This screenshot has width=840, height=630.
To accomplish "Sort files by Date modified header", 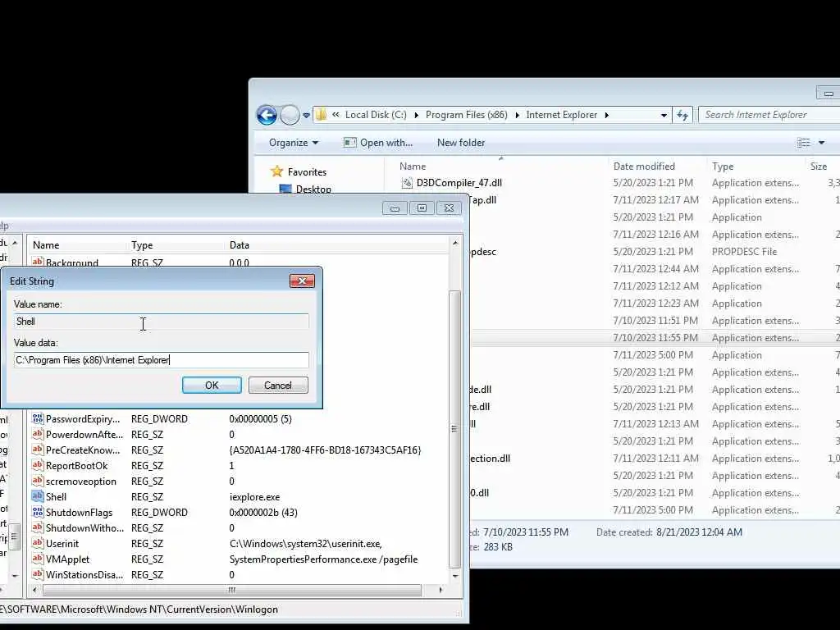I will pos(644,166).
